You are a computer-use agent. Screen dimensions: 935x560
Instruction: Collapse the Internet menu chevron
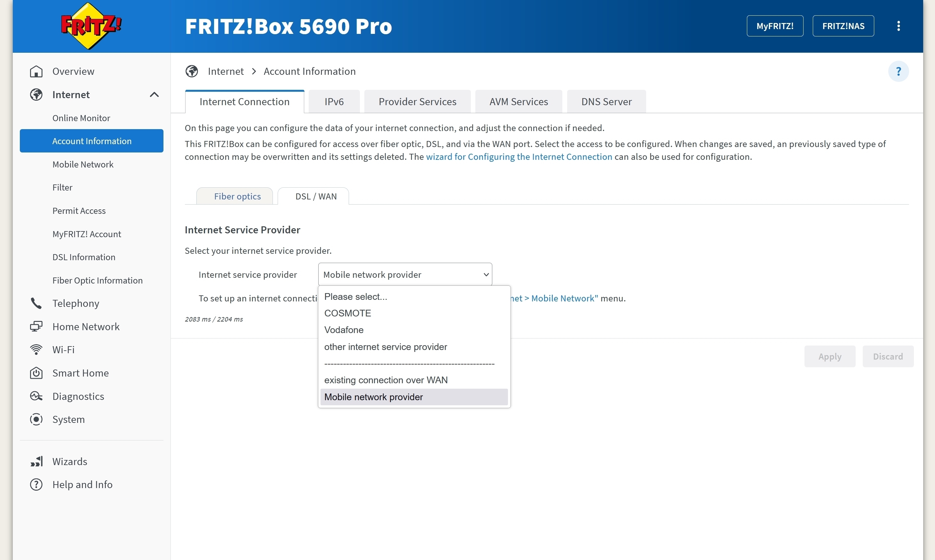point(154,94)
